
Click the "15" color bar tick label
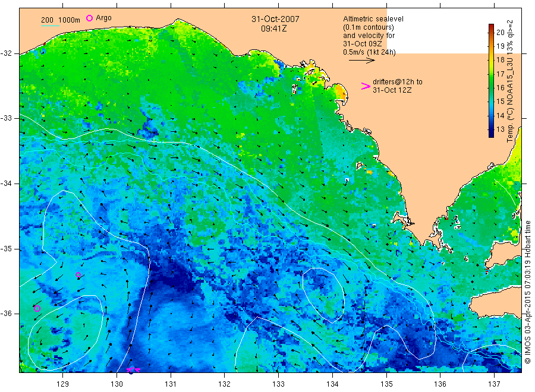click(x=500, y=102)
